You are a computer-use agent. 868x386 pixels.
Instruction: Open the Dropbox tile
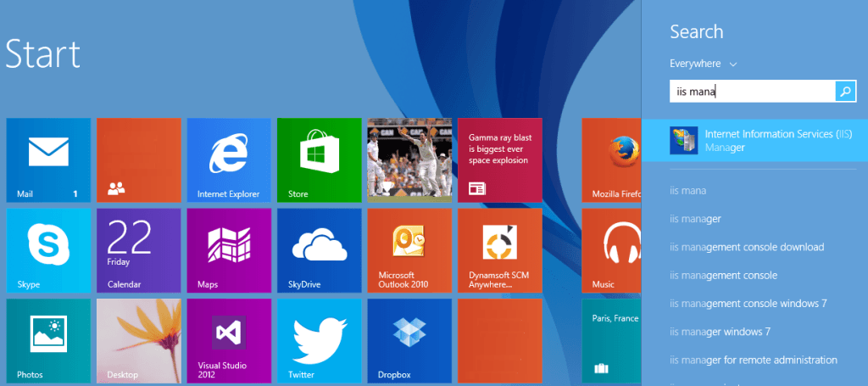[x=409, y=340]
